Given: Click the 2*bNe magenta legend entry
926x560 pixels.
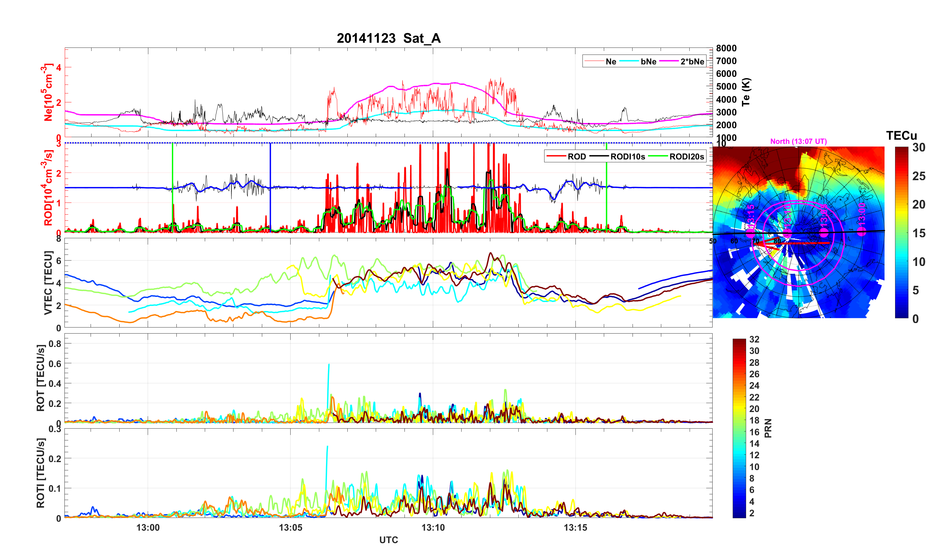Looking at the screenshot, I should [x=692, y=62].
